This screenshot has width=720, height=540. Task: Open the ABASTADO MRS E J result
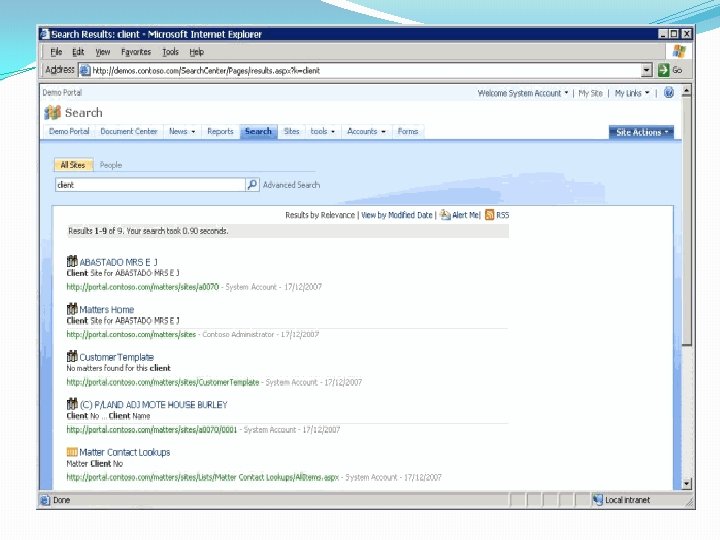118,262
